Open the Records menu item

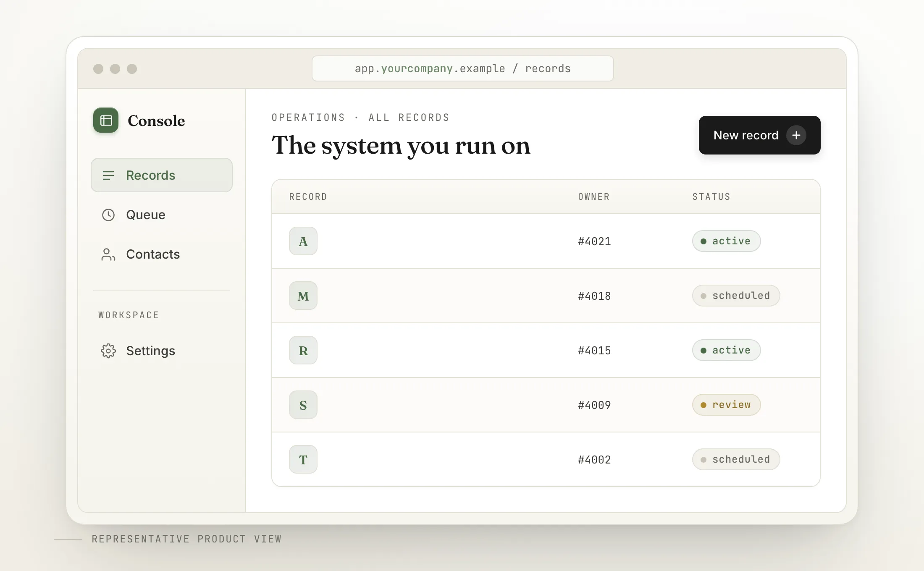[162, 175]
